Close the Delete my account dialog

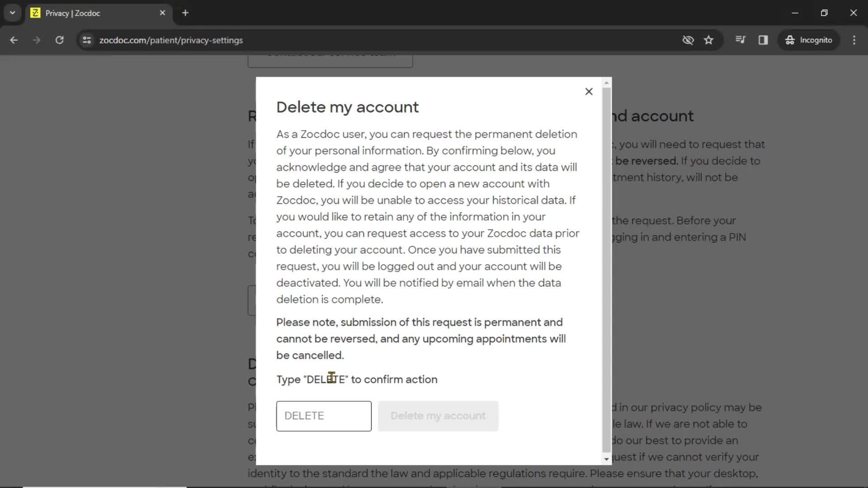pos(589,92)
